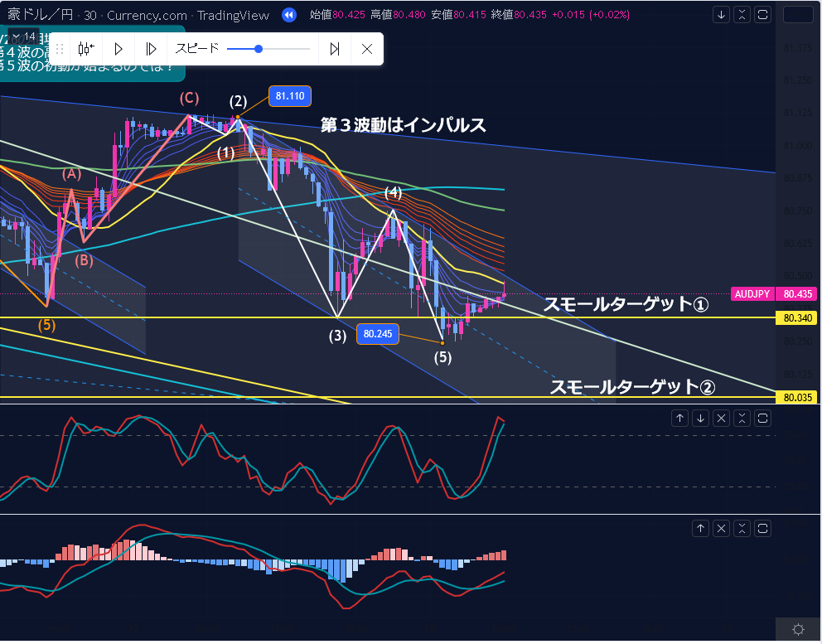Maximize the stochastic oscillator pane
This screenshot has height=644, width=822.
(x=763, y=418)
